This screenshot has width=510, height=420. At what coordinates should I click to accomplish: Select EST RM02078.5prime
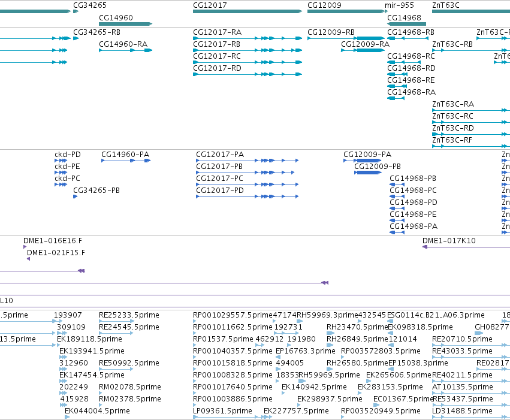(x=130, y=387)
